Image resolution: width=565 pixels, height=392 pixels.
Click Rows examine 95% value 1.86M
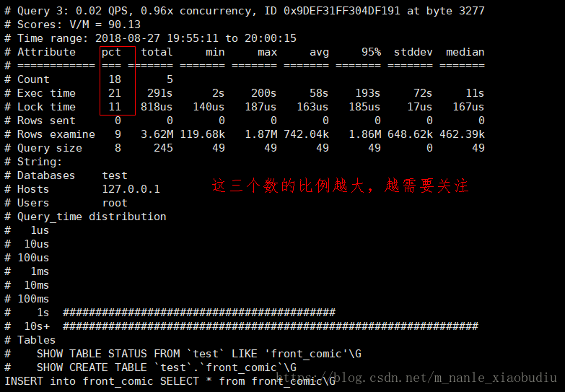click(364, 134)
